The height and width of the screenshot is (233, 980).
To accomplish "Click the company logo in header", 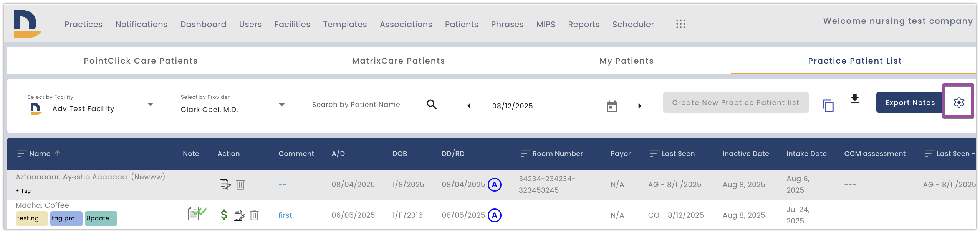I will point(27,24).
